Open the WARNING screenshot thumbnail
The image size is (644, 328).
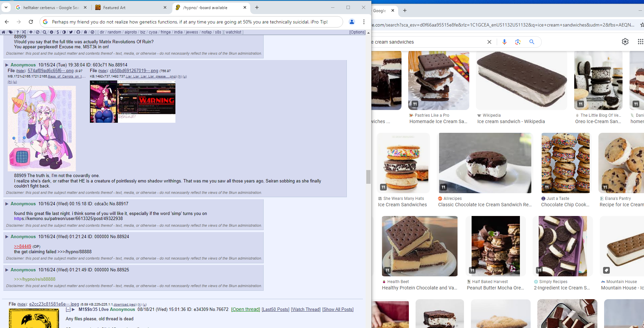click(x=132, y=102)
